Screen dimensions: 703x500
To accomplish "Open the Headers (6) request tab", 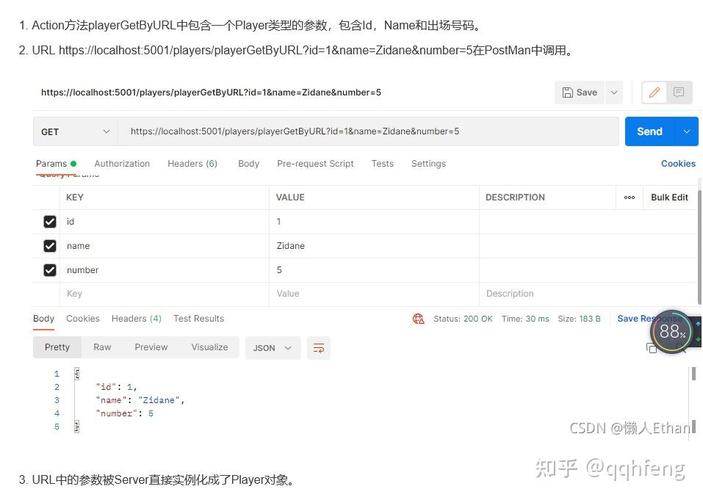I will (x=192, y=164).
